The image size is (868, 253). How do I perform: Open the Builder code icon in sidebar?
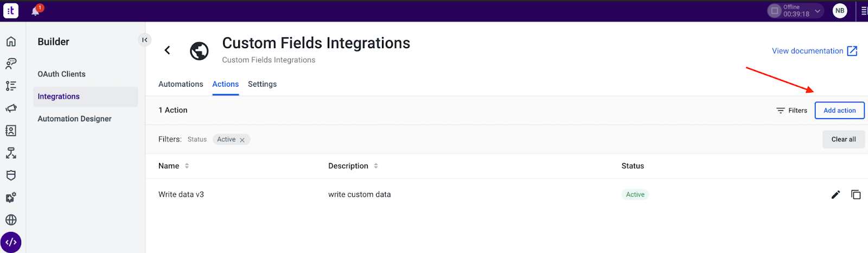tap(11, 242)
